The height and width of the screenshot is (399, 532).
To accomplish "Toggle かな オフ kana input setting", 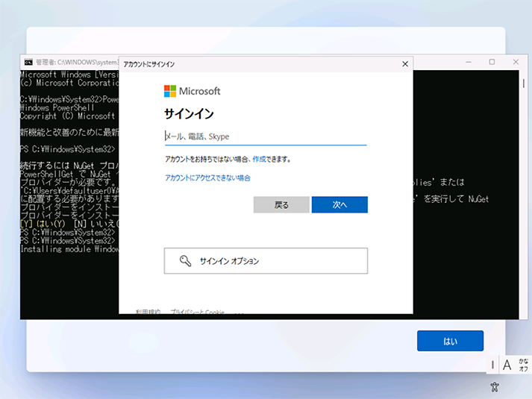I will (524, 365).
